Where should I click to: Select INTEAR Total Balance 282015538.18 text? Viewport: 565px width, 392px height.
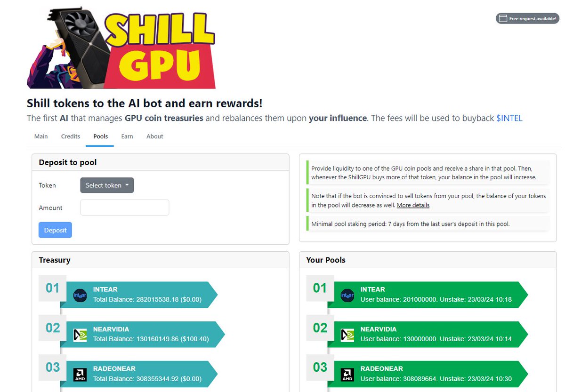(147, 299)
